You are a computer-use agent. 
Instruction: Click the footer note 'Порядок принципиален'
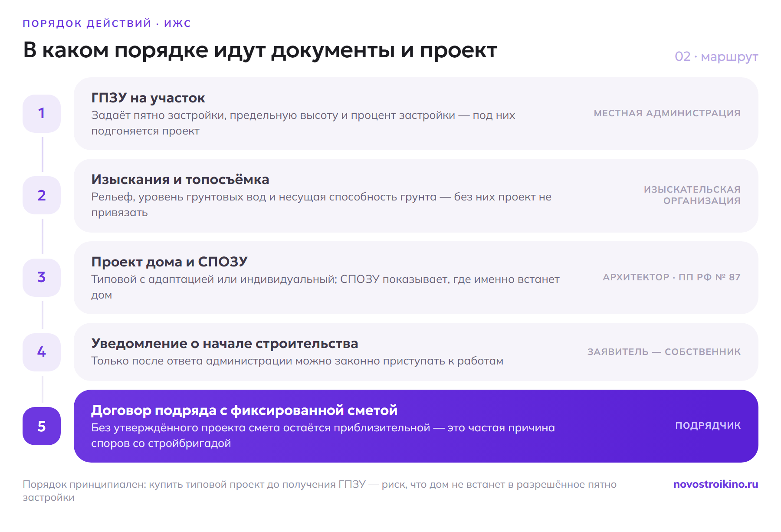point(319,491)
